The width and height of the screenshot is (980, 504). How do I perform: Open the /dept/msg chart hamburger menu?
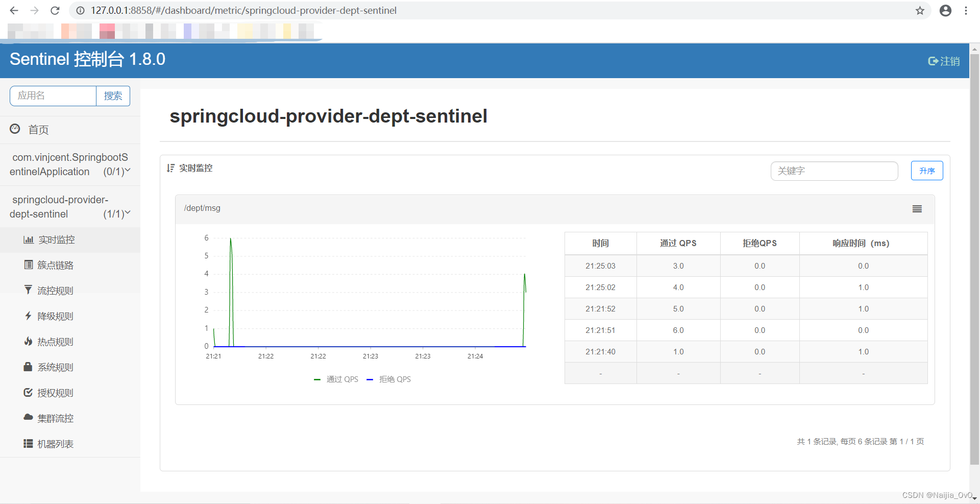(917, 208)
